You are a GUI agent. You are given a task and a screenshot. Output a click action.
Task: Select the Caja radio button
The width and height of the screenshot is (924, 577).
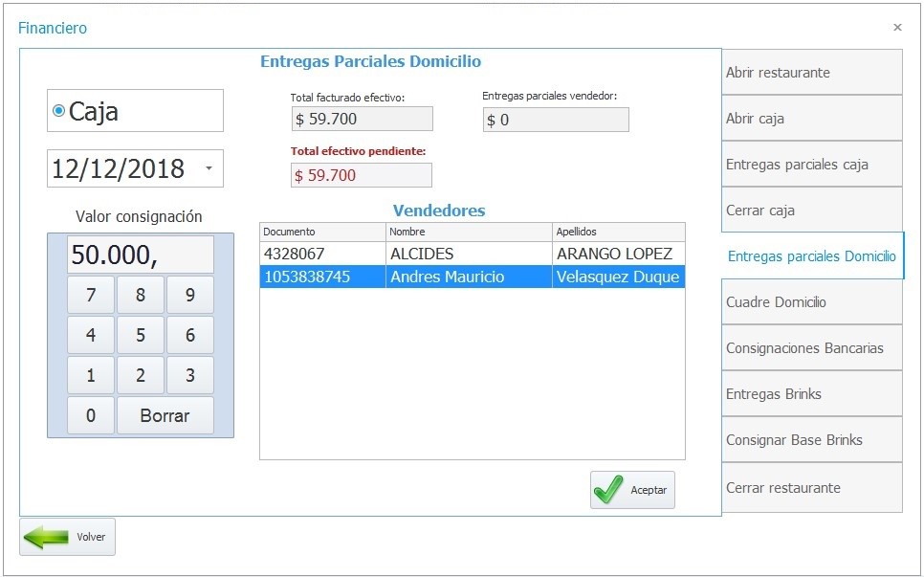[x=58, y=110]
